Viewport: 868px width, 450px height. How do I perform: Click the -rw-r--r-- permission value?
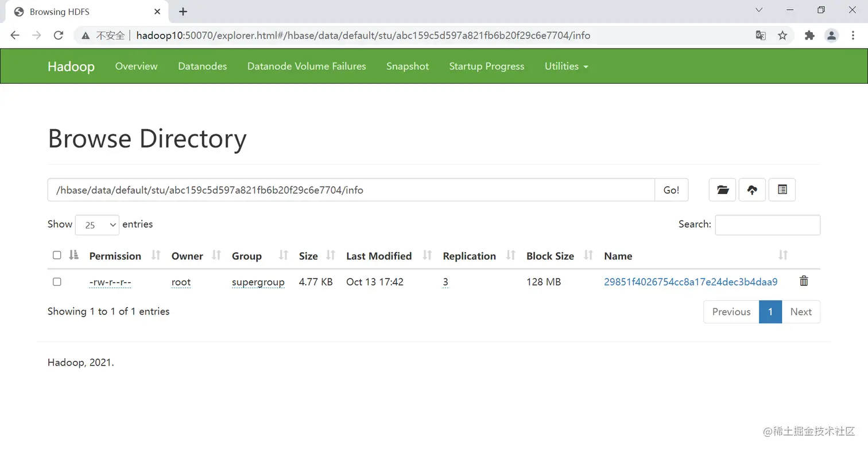[110, 282]
